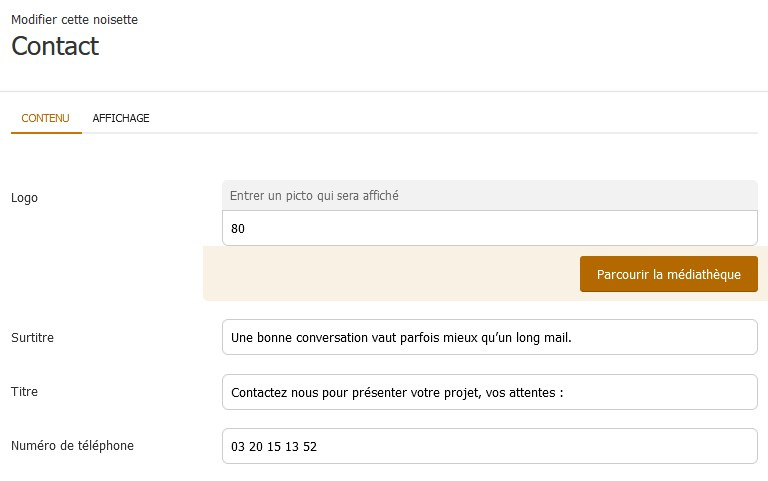Click the value 80 in Logo field
The image size is (768, 481).
(x=238, y=229)
